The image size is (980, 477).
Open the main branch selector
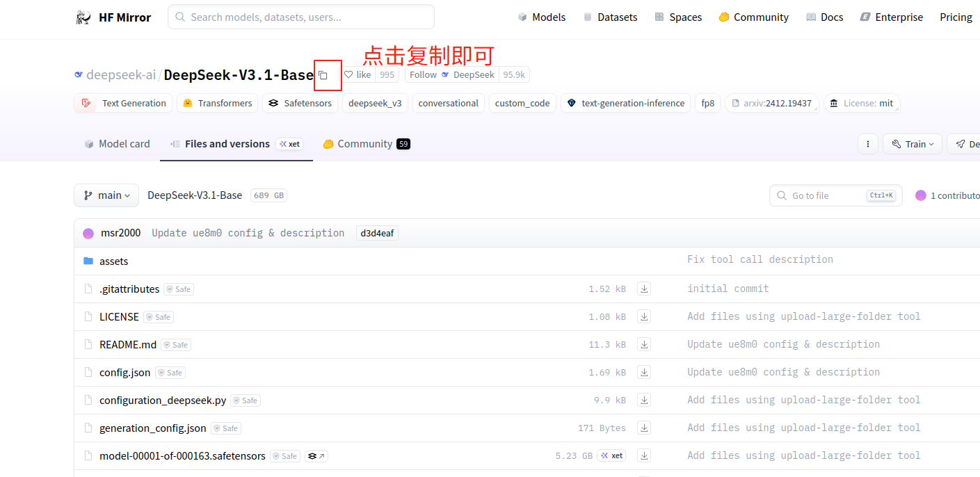106,195
